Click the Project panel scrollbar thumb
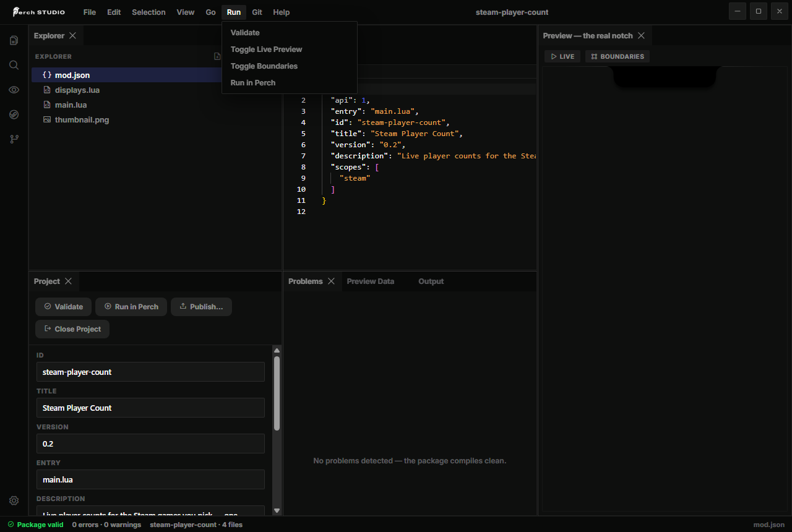Image resolution: width=792 pixels, height=532 pixels. point(277,393)
